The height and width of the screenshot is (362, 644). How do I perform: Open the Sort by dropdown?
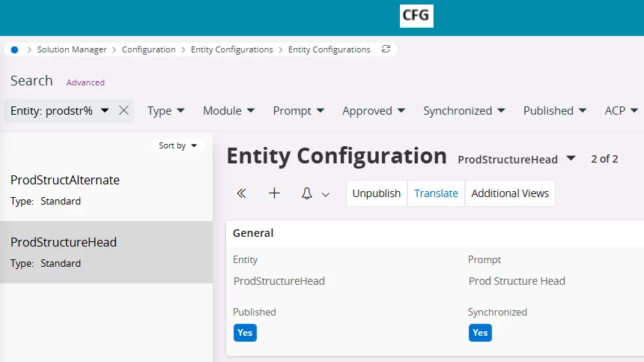[178, 145]
